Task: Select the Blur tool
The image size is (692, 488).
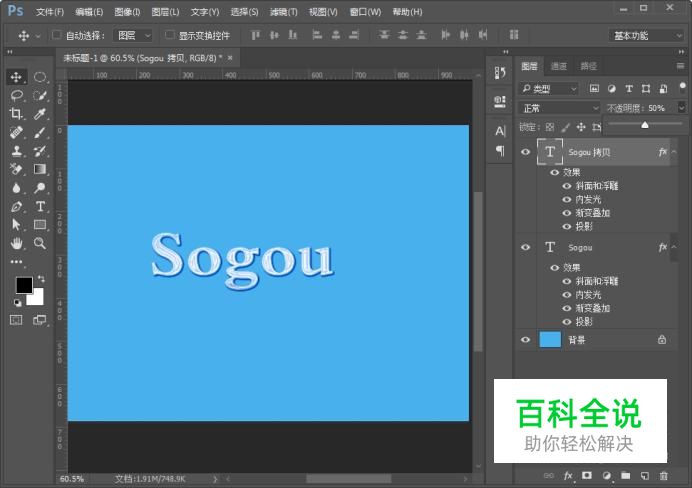Action: (x=16, y=188)
